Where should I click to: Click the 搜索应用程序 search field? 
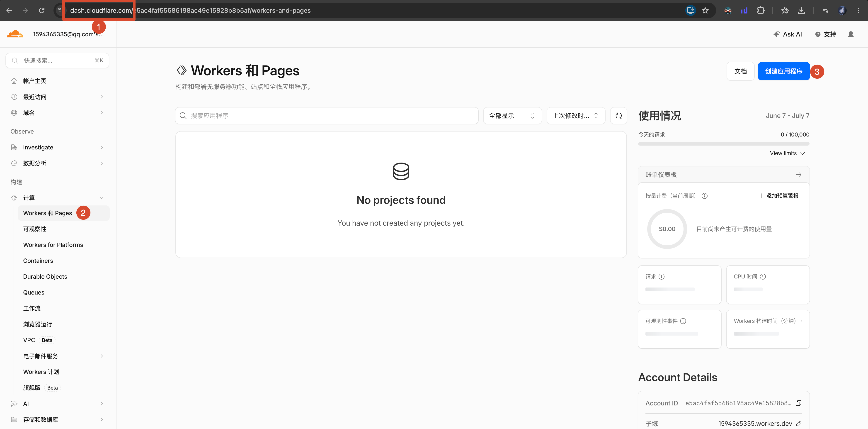327,116
